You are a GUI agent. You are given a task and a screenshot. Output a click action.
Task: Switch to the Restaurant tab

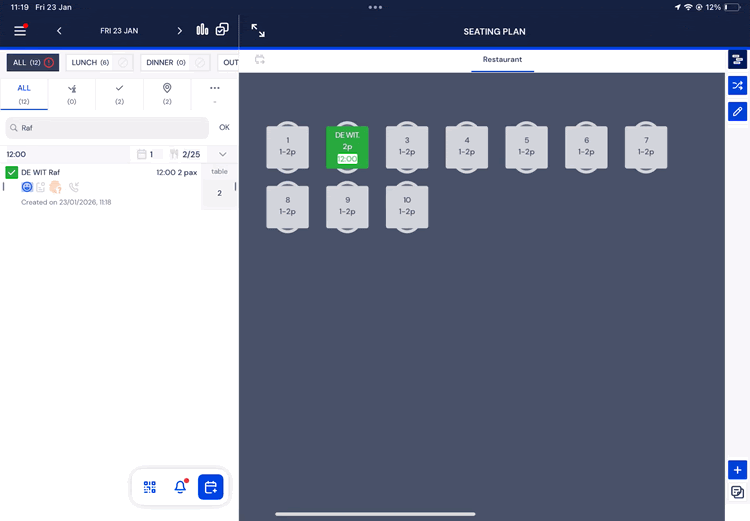[x=502, y=60]
